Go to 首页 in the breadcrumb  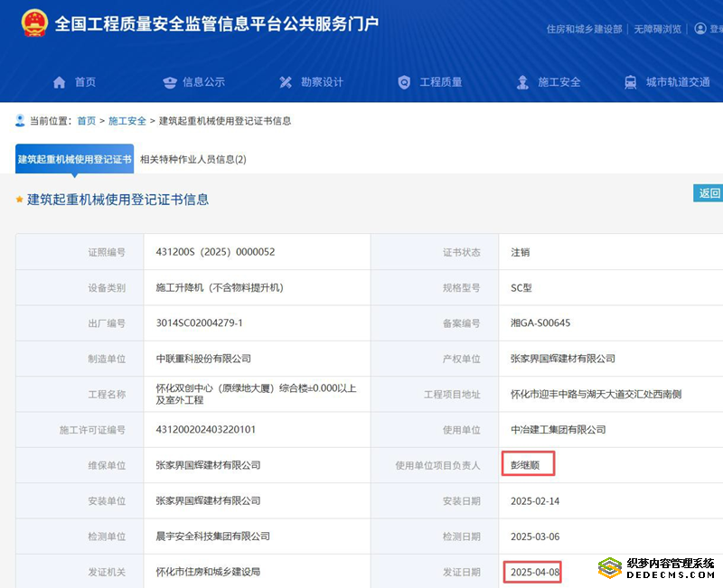[x=86, y=120]
